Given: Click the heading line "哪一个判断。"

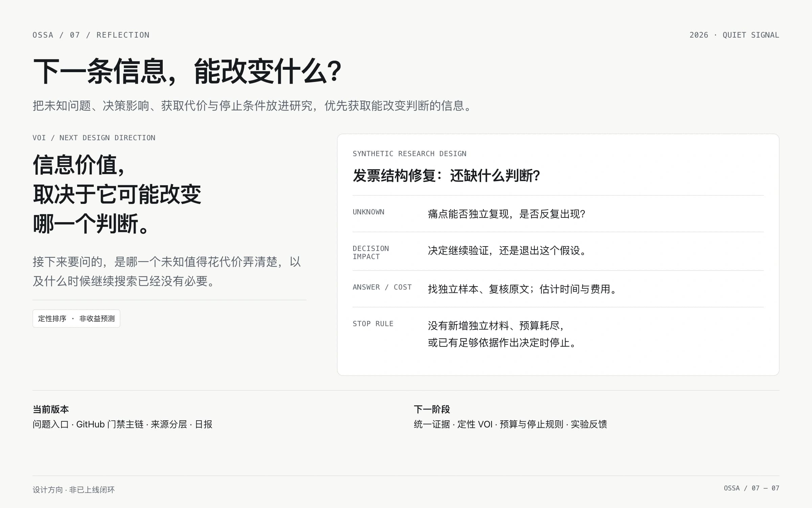Looking at the screenshot, I should point(91,224).
